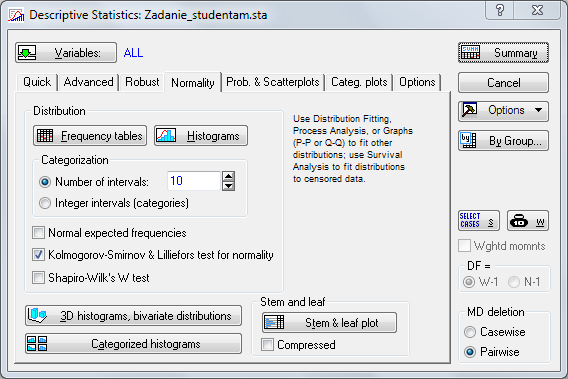The width and height of the screenshot is (568, 379).
Task: Cancel the Descriptive Statistics dialog
Action: click(503, 83)
